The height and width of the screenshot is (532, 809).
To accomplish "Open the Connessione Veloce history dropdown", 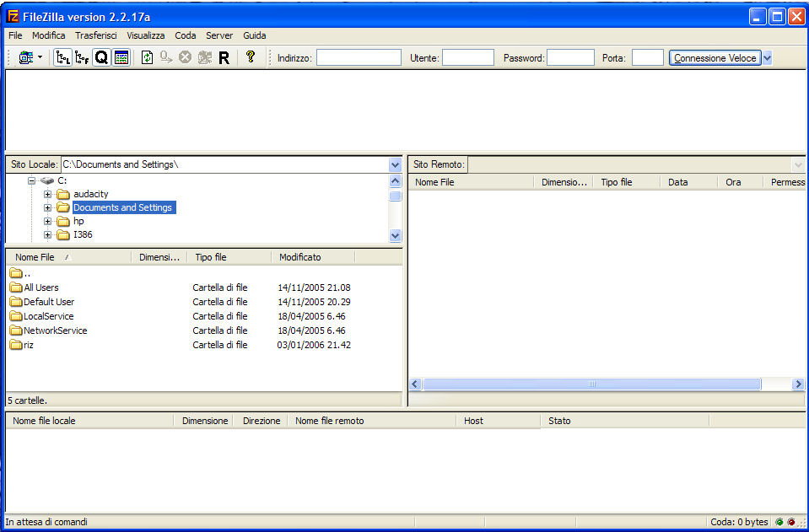I will tap(767, 57).
